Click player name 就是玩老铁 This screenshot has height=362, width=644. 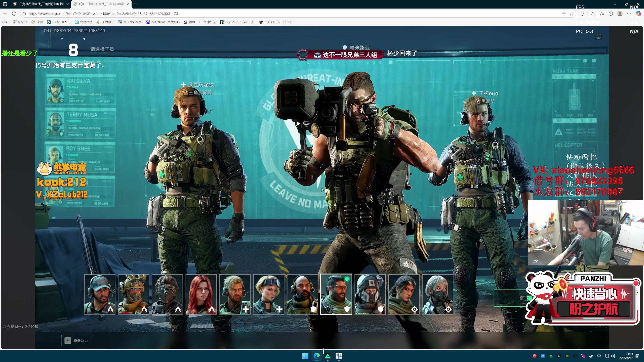201,85
